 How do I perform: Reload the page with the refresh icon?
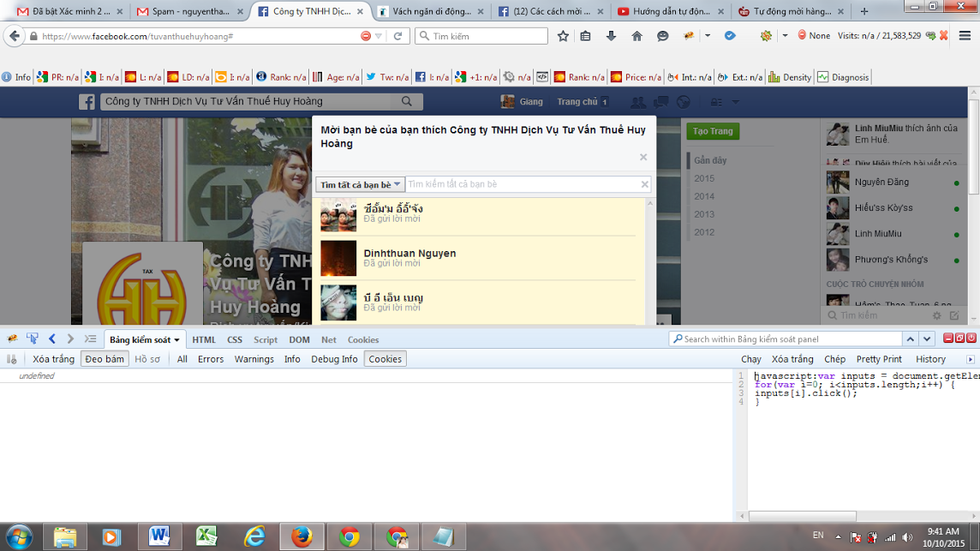click(x=397, y=36)
